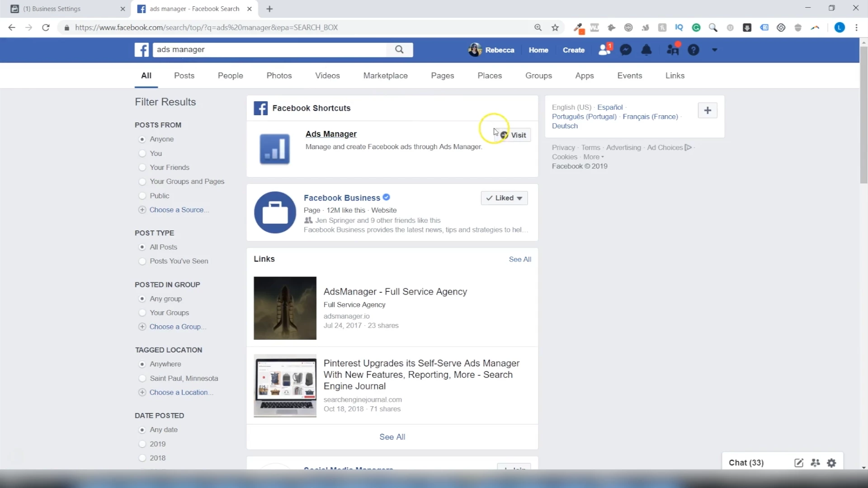Open the notifications bell icon
The height and width of the screenshot is (488, 868).
646,50
